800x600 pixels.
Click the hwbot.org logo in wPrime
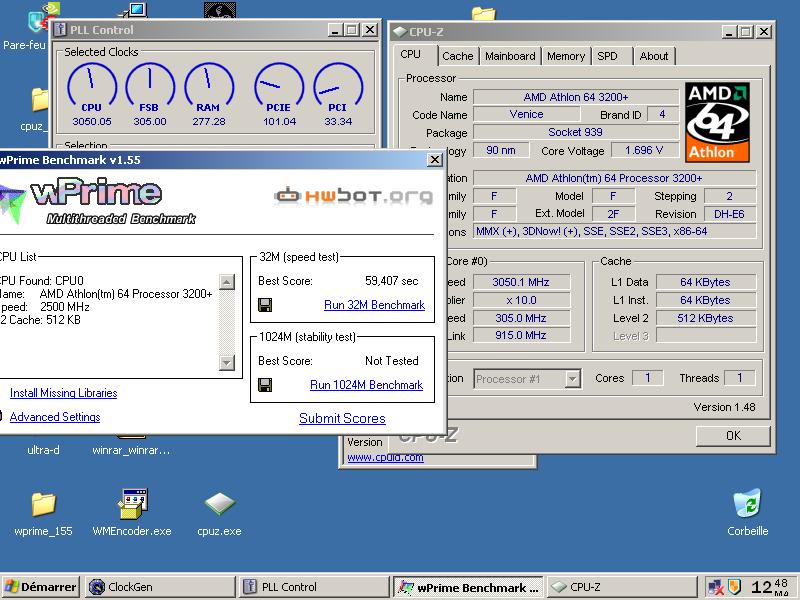354,196
